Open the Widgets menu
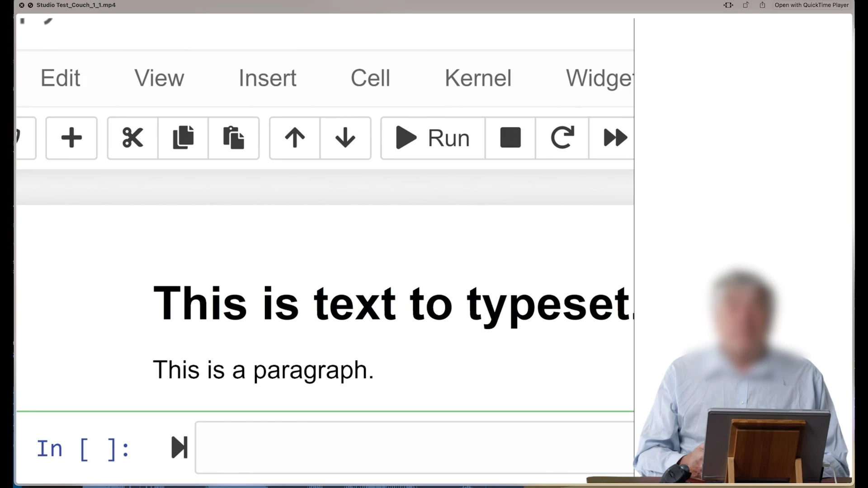Viewport: 868px width, 488px height. coord(599,78)
